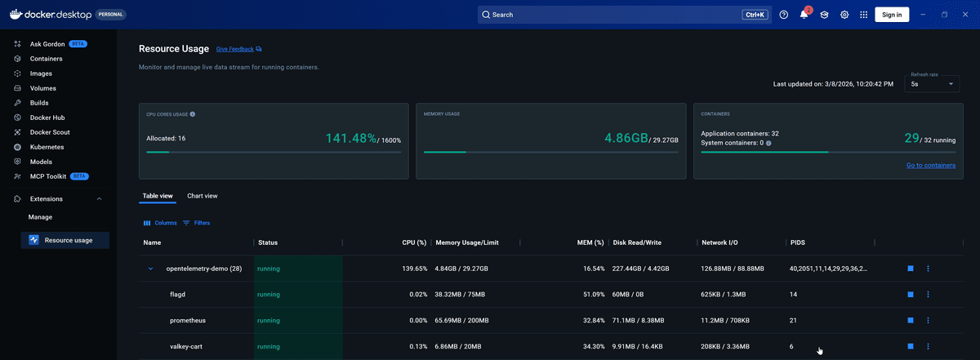Stop the flagd container
Image resolution: width=980 pixels, height=360 pixels.
click(911, 294)
